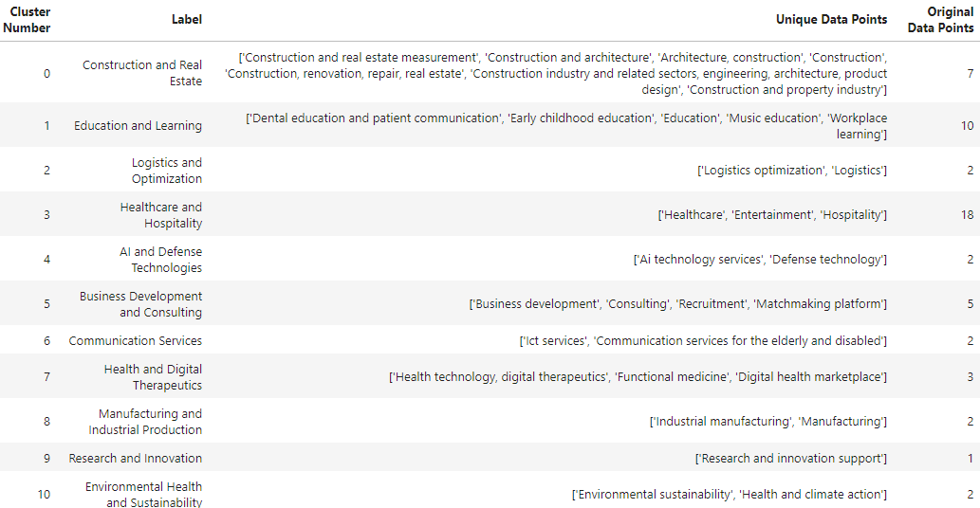Click the Environmental Health and Sustainability label
This screenshot has height=508, width=980.
pos(143,495)
